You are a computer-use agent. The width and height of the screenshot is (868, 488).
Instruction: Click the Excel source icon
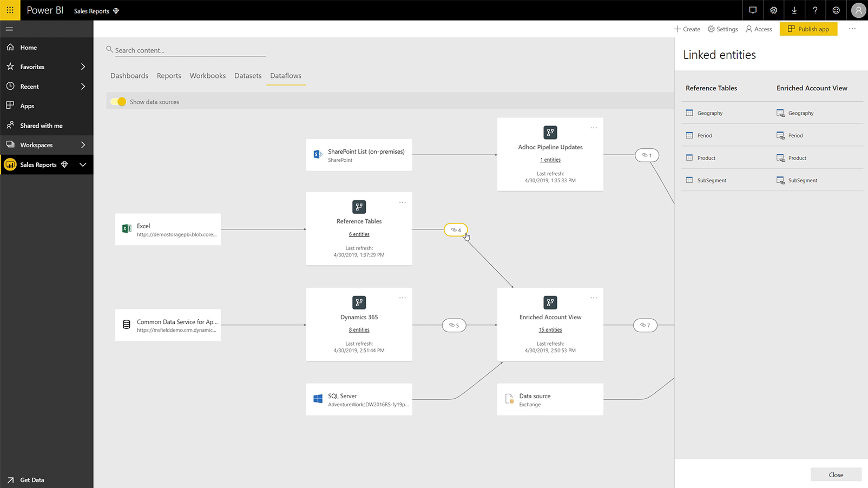click(127, 229)
